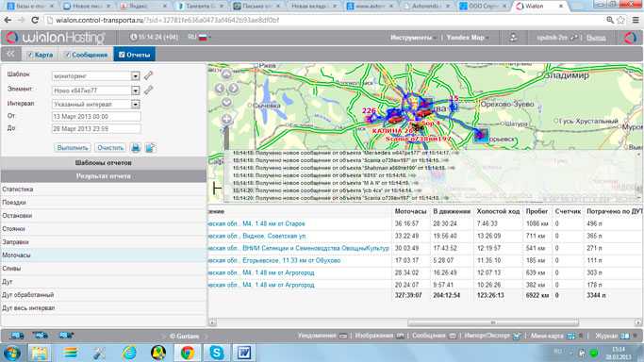The height and width of the screenshot is (362, 644).
Task: Click the Выход logout link
Action: (596, 38)
